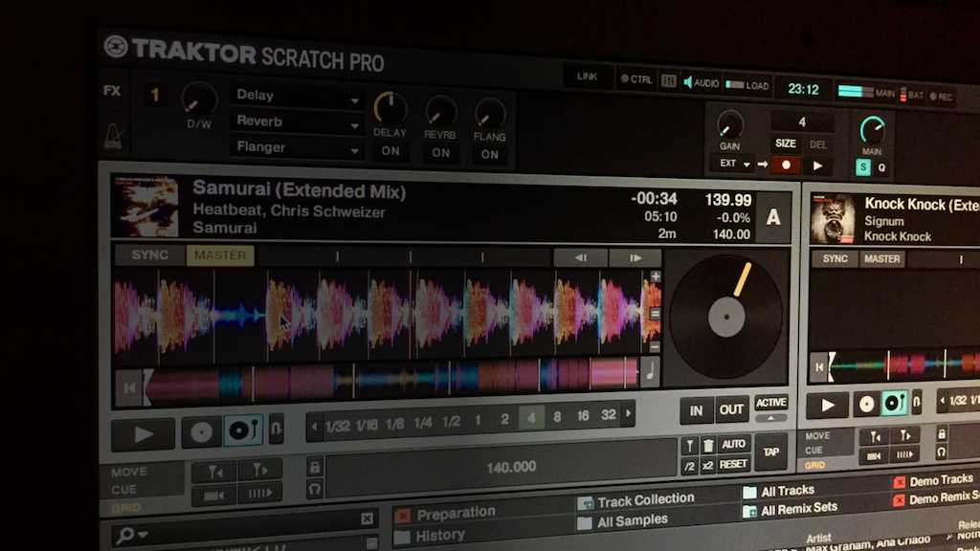Toggle the BPM lock in deck A
Screen dimensions: 980x551
(314, 467)
